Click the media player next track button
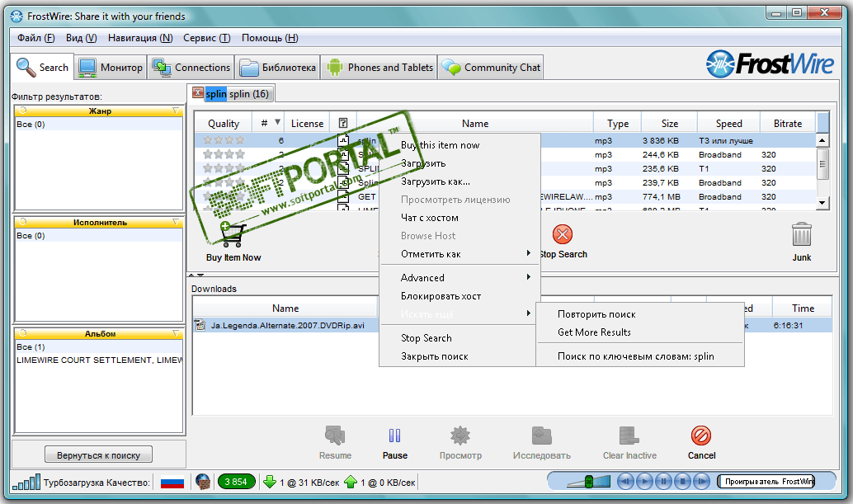The height and width of the screenshot is (504, 853). (x=702, y=481)
